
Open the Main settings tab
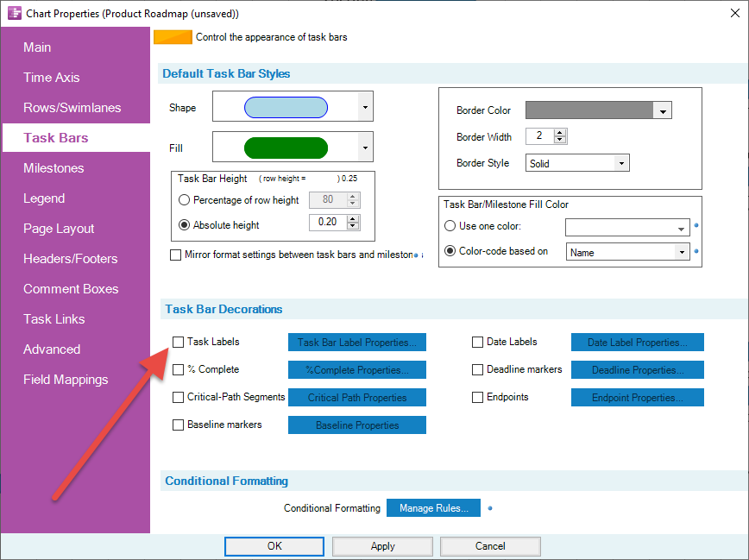pos(37,47)
